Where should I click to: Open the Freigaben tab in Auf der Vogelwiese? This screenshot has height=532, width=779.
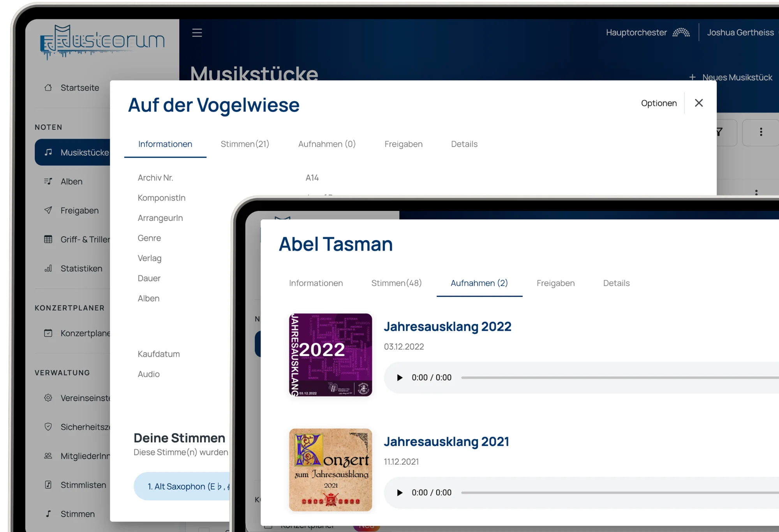coord(404,144)
